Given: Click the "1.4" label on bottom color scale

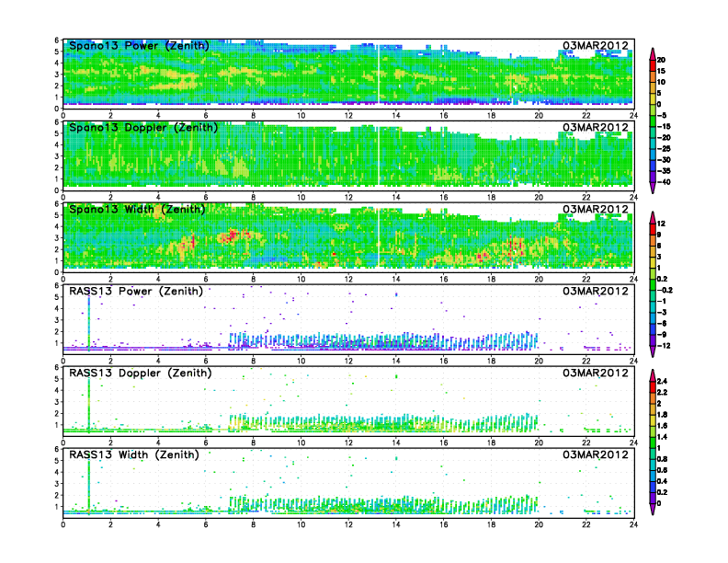Looking at the screenshot, I should [x=663, y=437].
